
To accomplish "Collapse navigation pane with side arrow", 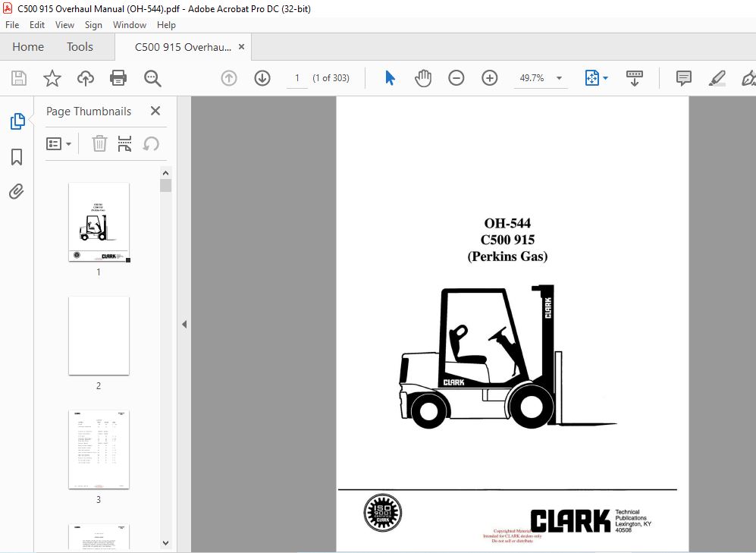I will [184, 325].
